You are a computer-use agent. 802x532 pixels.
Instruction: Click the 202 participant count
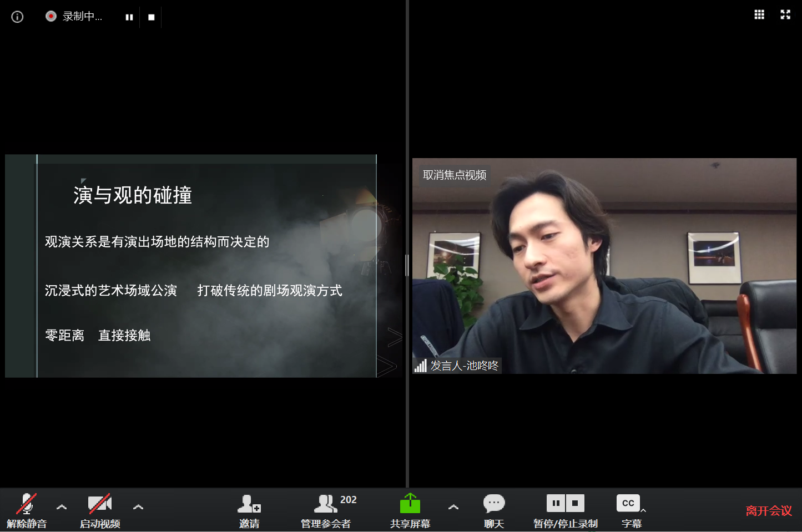(349, 500)
